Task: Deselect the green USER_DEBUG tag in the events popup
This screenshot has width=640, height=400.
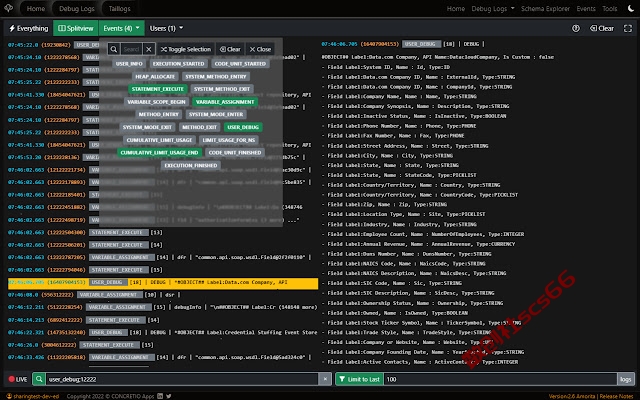Action: tap(243, 127)
